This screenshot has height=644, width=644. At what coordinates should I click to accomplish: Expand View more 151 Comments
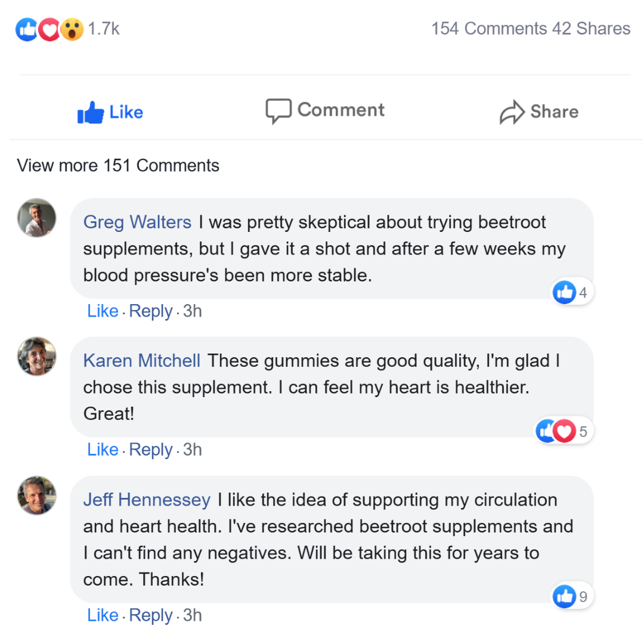pyautogui.click(x=118, y=165)
